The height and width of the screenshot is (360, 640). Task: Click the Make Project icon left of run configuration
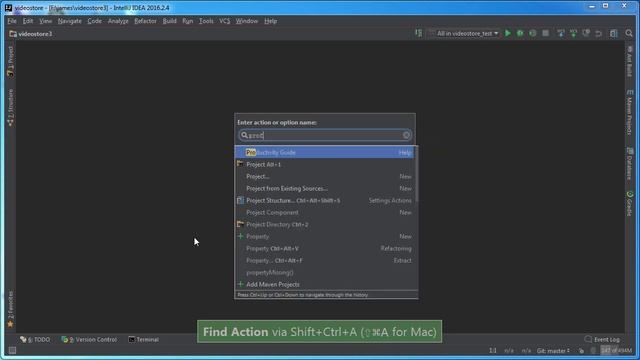[x=419, y=33]
